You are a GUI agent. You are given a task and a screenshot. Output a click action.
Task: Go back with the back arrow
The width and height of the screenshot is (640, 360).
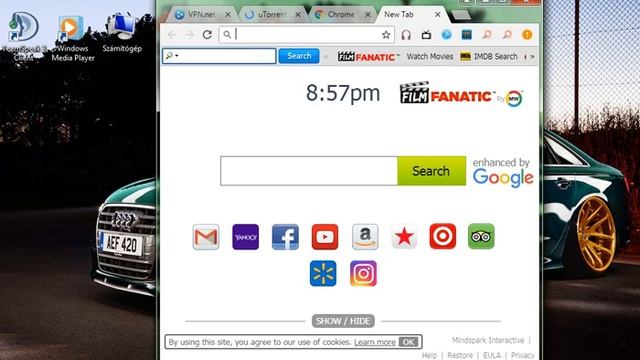172,35
